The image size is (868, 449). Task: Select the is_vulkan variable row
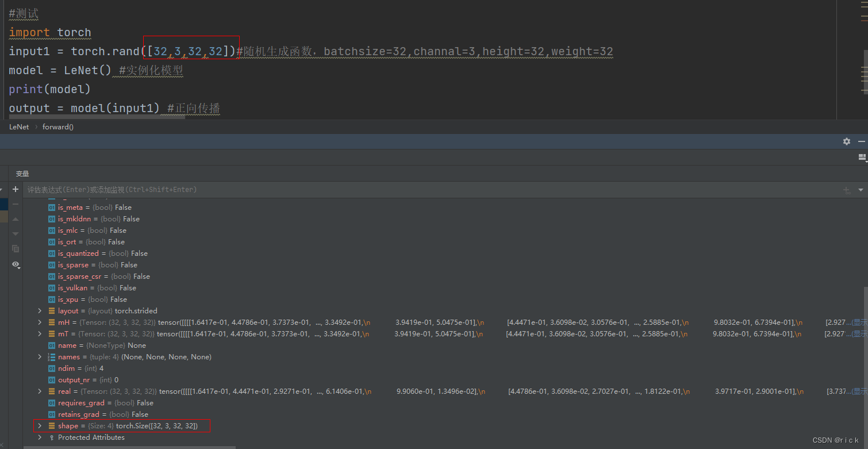(92, 288)
